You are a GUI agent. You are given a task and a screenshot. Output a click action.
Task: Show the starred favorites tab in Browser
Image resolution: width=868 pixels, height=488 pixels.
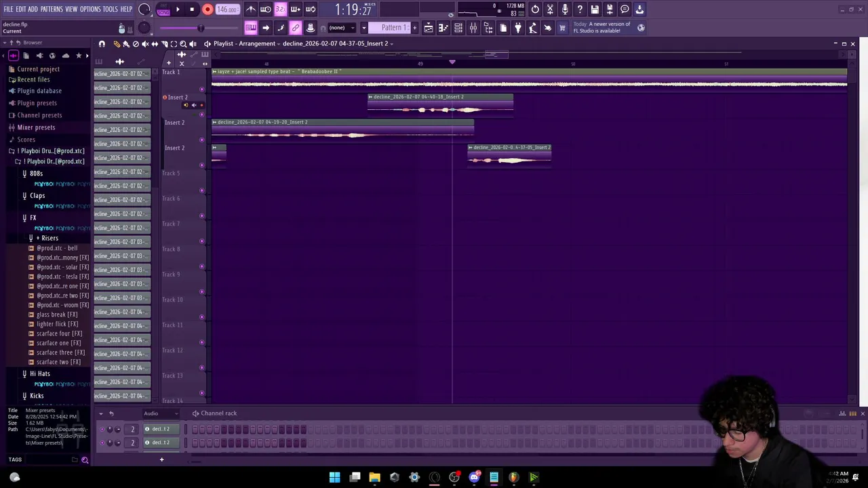(x=79, y=56)
